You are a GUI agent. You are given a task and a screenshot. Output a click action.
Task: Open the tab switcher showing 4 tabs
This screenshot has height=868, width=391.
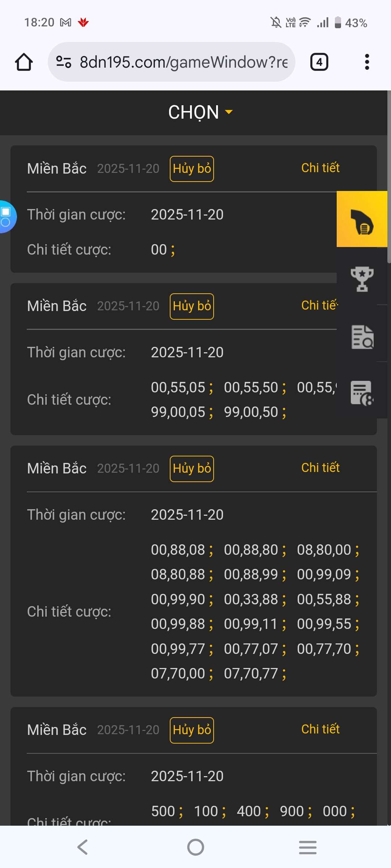[x=319, y=62]
